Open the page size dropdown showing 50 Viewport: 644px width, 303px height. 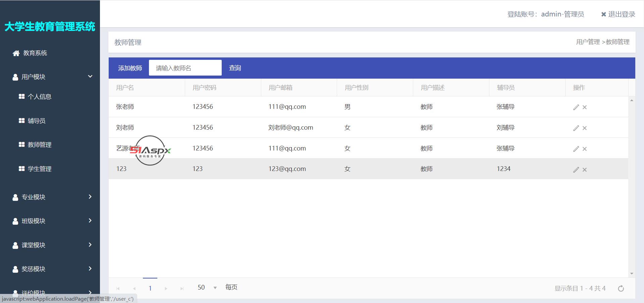pyautogui.click(x=215, y=288)
